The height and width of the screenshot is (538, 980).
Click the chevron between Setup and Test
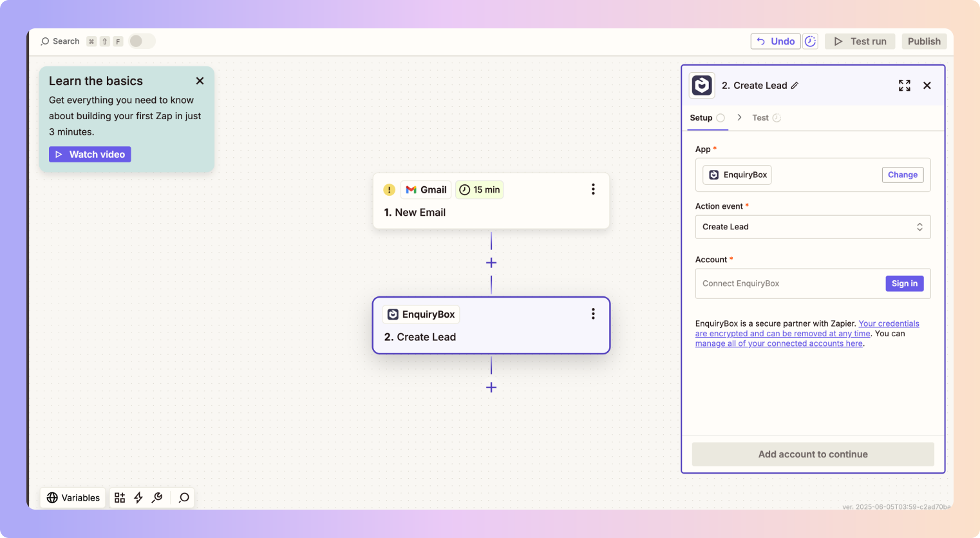coord(739,117)
